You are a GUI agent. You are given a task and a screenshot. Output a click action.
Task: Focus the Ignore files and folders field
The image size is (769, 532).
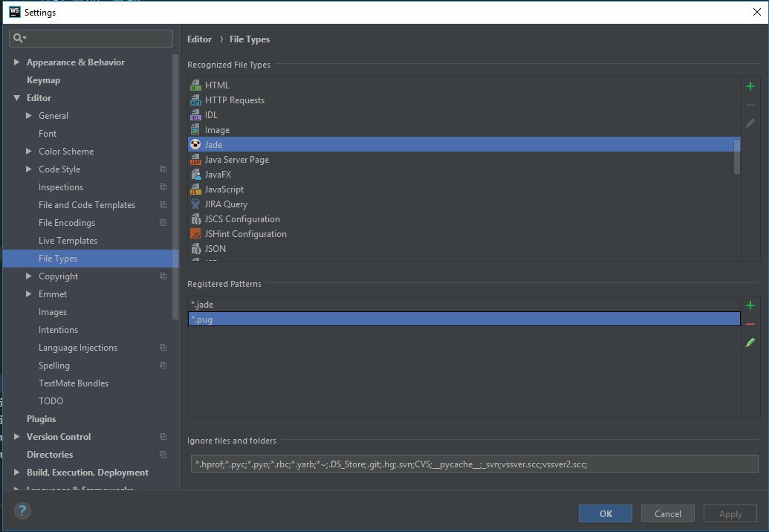pos(474,464)
